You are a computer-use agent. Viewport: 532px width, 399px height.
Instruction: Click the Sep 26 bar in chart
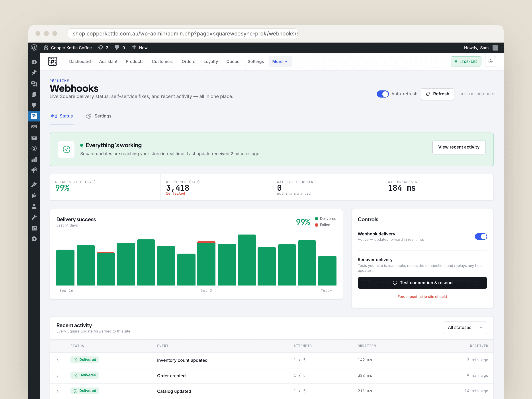(x=65, y=268)
